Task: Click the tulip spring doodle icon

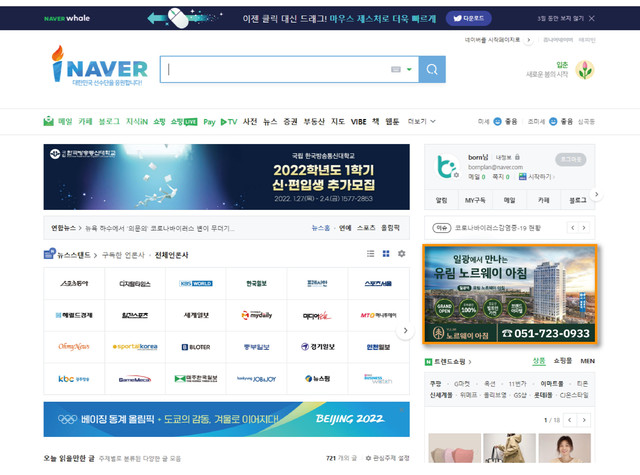Action: coord(585,70)
